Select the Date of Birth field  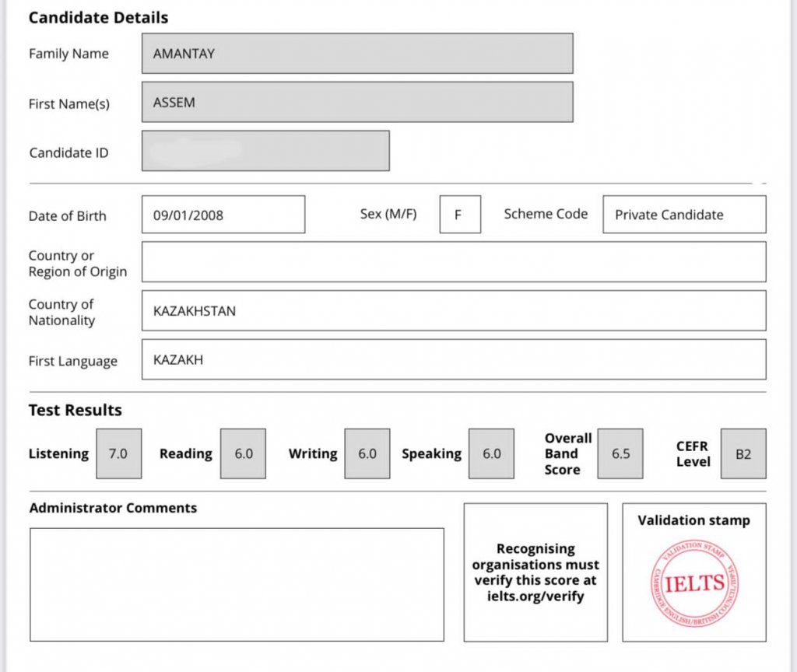pyautogui.click(x=223, y=215)
